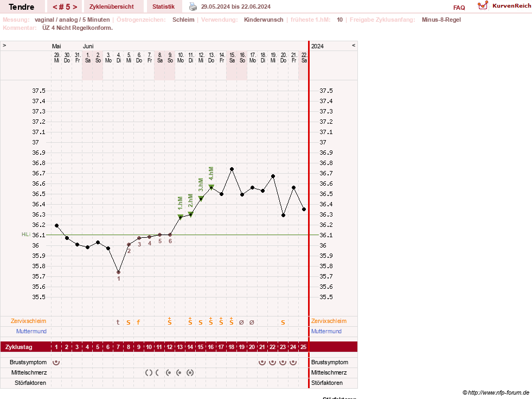Click the right Zervixschleim row label

(x=329, y=321)
